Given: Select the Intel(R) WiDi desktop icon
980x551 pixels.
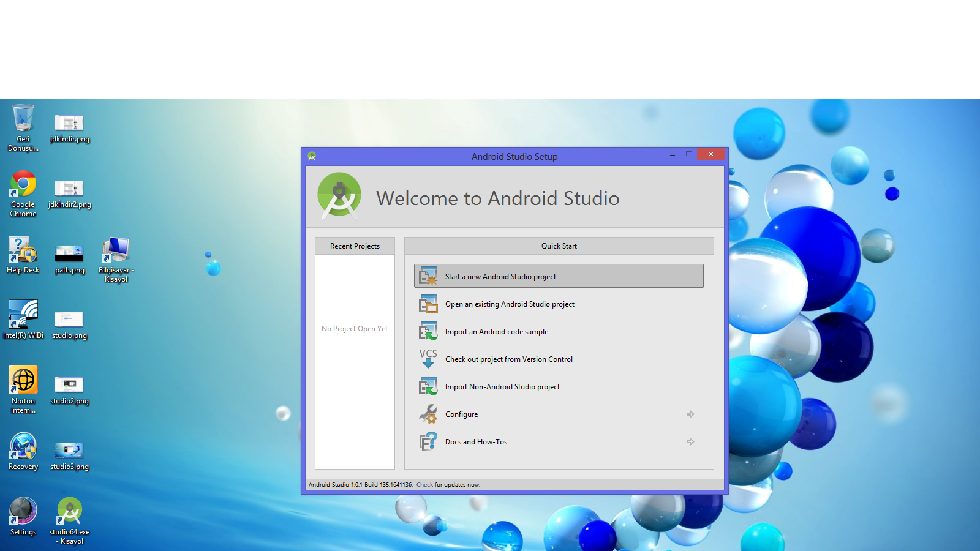Looking at the screenshot, I should pyautogui.click(x=23, y=320).
